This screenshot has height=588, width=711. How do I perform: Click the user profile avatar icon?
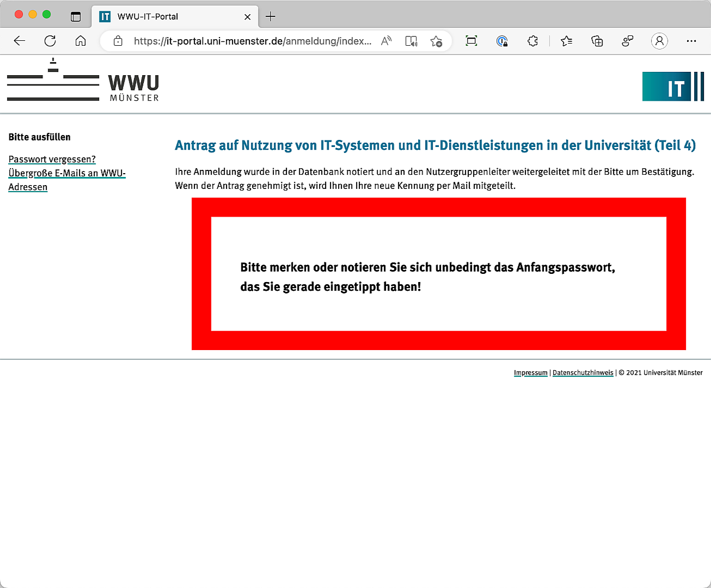tap(659, 41)
